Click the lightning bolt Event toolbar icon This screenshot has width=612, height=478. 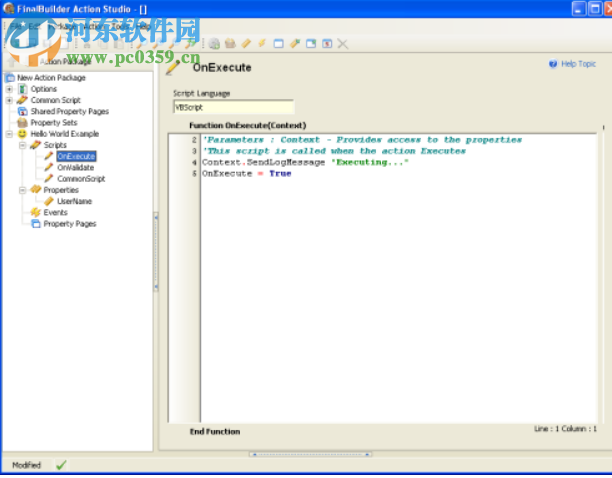coord(262,43)
